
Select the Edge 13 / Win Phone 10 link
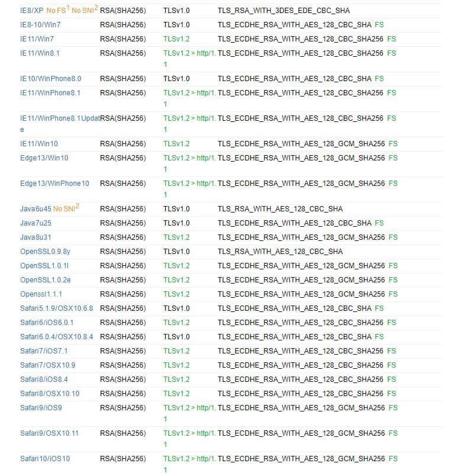click(54, 184)
